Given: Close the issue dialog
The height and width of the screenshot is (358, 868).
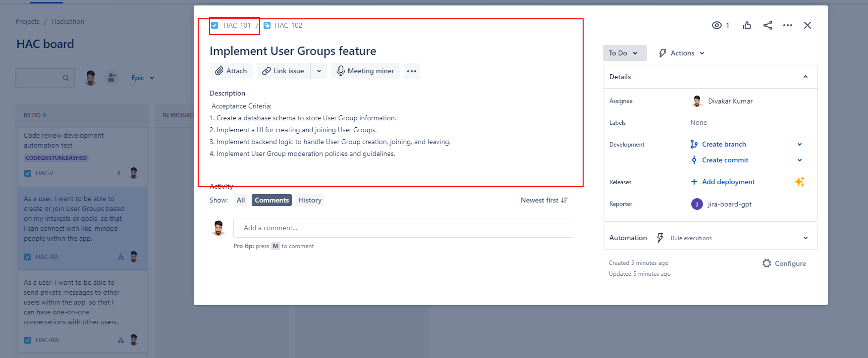Looking at the screenshot, I should pyautogui.click(x=808, y=25).
